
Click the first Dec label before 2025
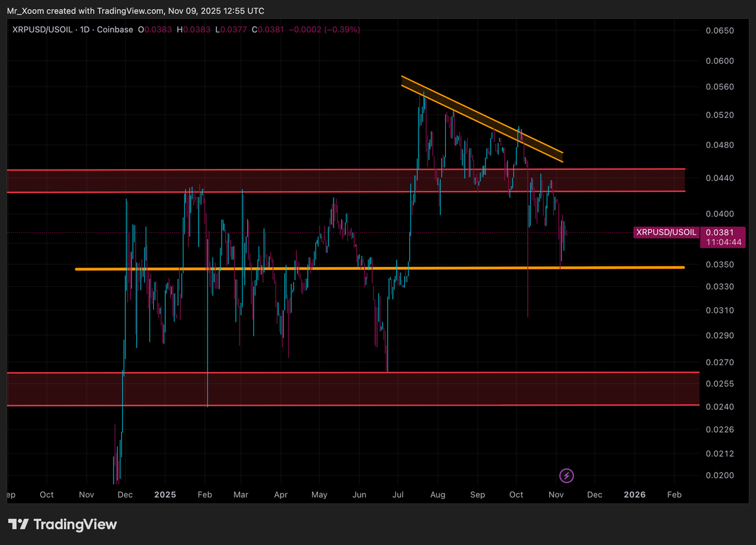pos(125,495)
